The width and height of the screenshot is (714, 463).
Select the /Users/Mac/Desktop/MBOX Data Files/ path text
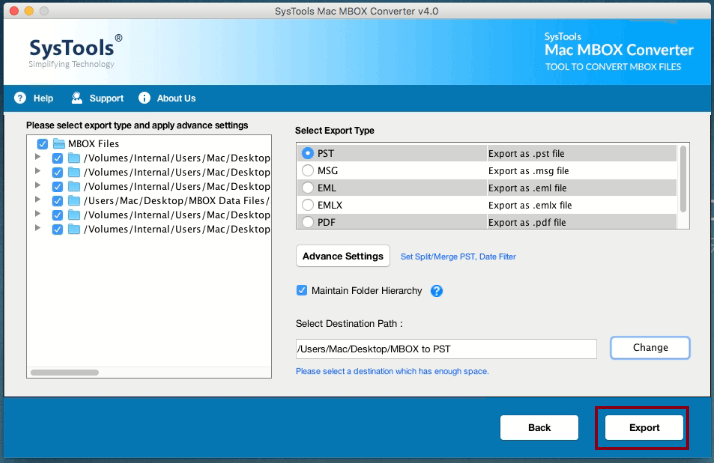coord(177,201)
